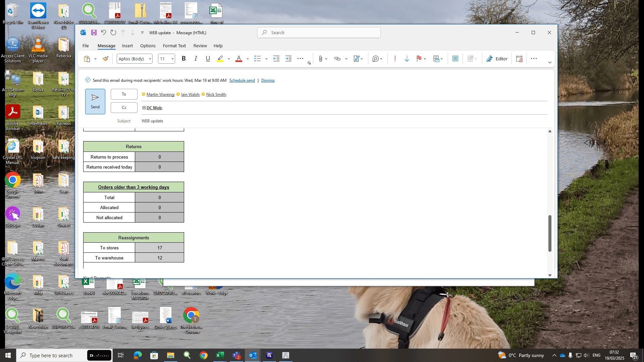644x362 pixels.
Task: Open Excel from the Windows taskbar
Action: point(220,355)
